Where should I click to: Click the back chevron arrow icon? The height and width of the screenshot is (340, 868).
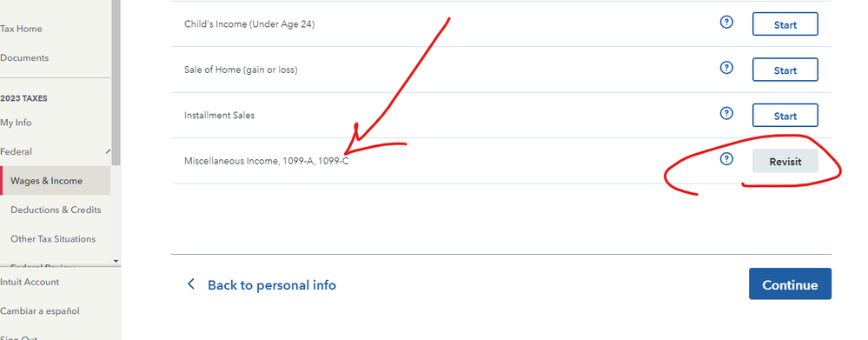click(x=191, y=284)
